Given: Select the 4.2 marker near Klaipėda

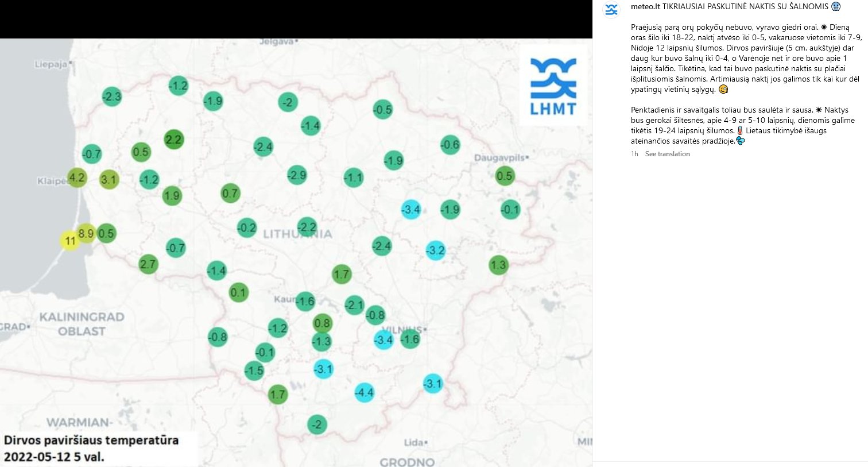Looking at the screenshot, I should (77, 177).
